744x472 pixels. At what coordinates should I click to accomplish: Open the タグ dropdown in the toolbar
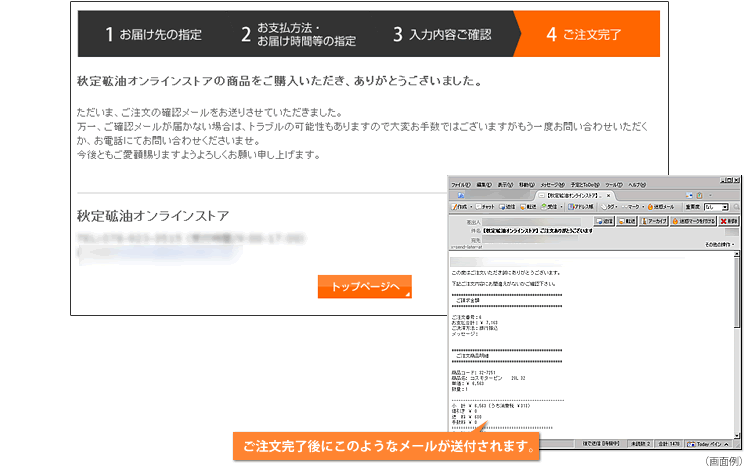point(609,207)
